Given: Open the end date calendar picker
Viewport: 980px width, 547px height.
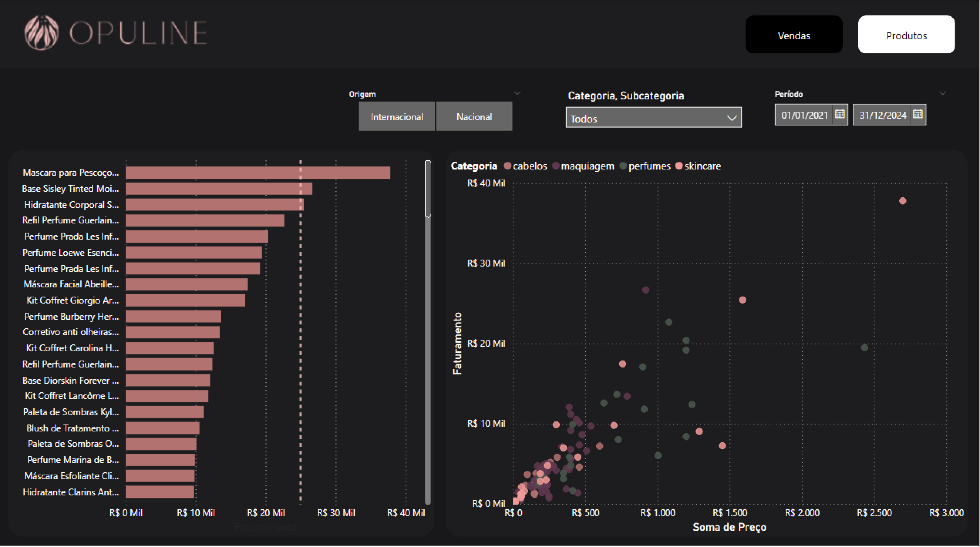Looking at the screenshot, I should point(918,114).
